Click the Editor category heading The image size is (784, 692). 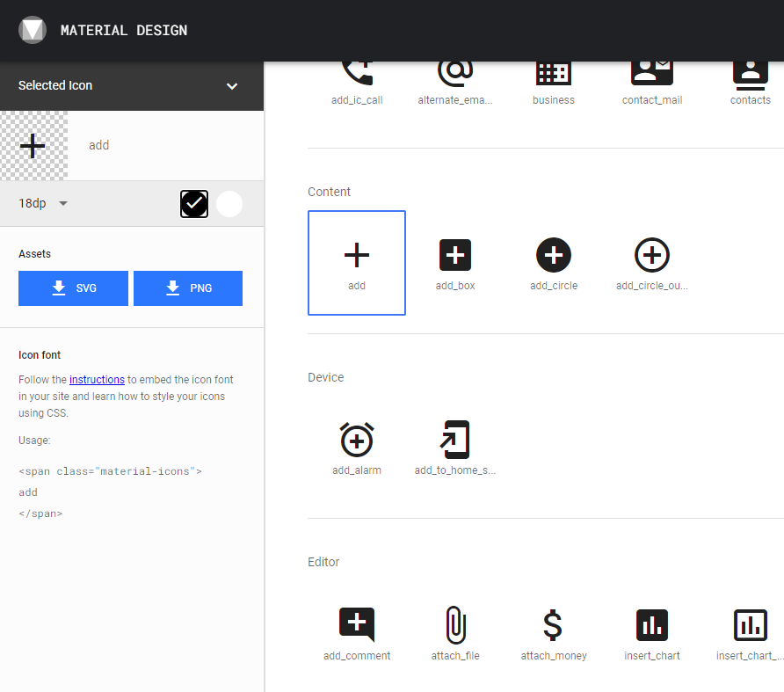(323, 562)
